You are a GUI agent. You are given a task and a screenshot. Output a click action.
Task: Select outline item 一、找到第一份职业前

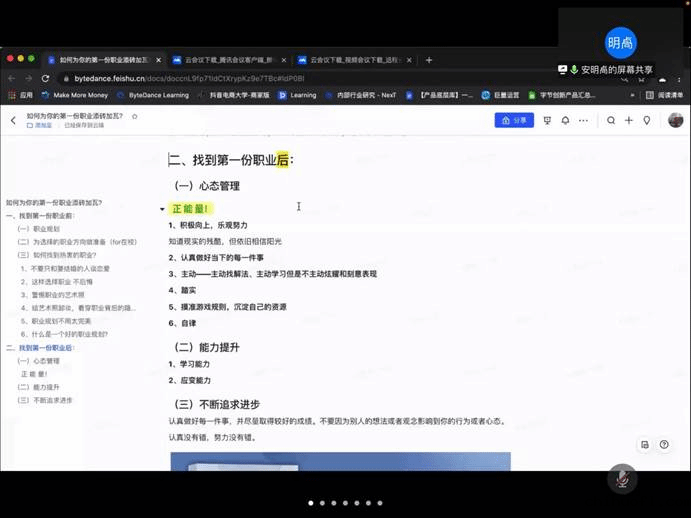pos(41,216)
